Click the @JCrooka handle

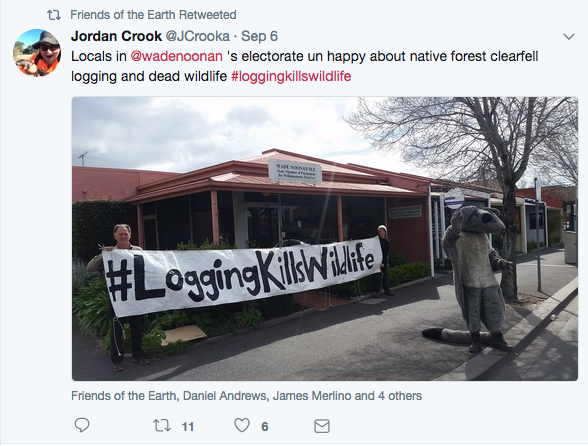click(198, 36)
